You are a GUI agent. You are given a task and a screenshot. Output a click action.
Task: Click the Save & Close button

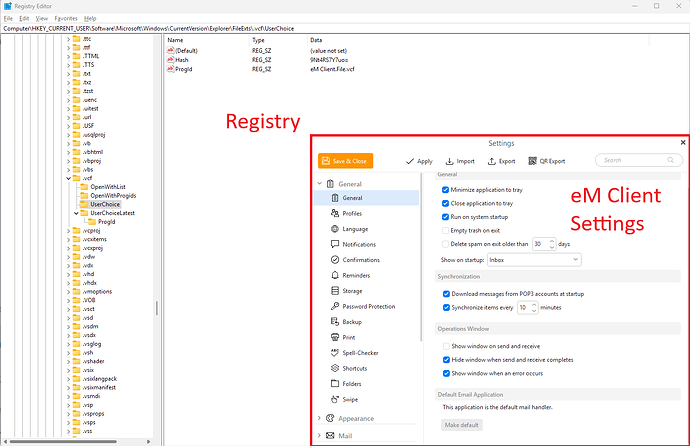pyautogui.click(x=345, y=161)
